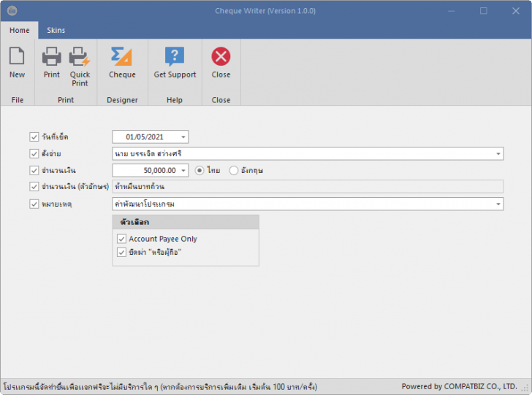Click the Print icon in ribbon
The height and width of the screenshot is (395, 532).
[52, 56]
